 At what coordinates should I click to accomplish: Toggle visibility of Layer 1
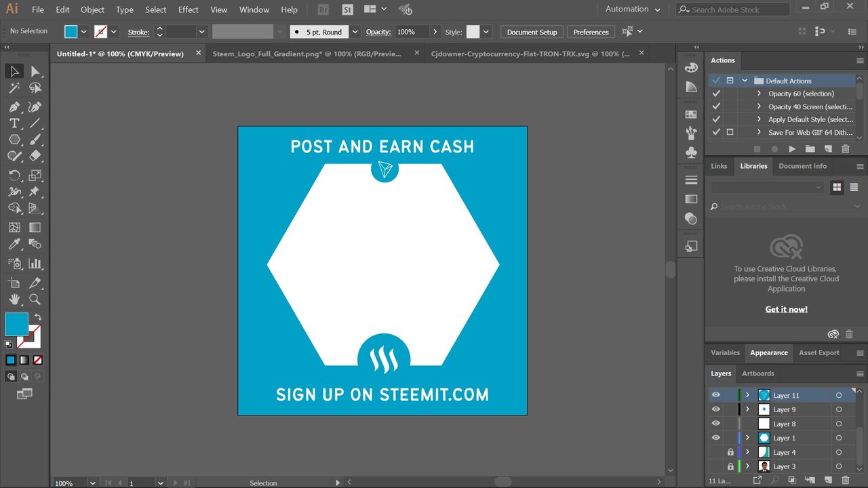715,438
